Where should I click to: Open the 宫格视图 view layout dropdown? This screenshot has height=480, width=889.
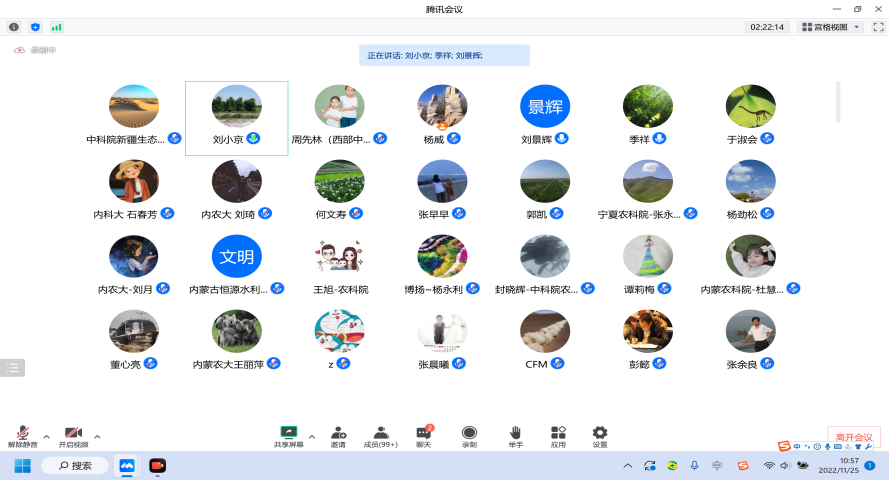tap(830, 27)
